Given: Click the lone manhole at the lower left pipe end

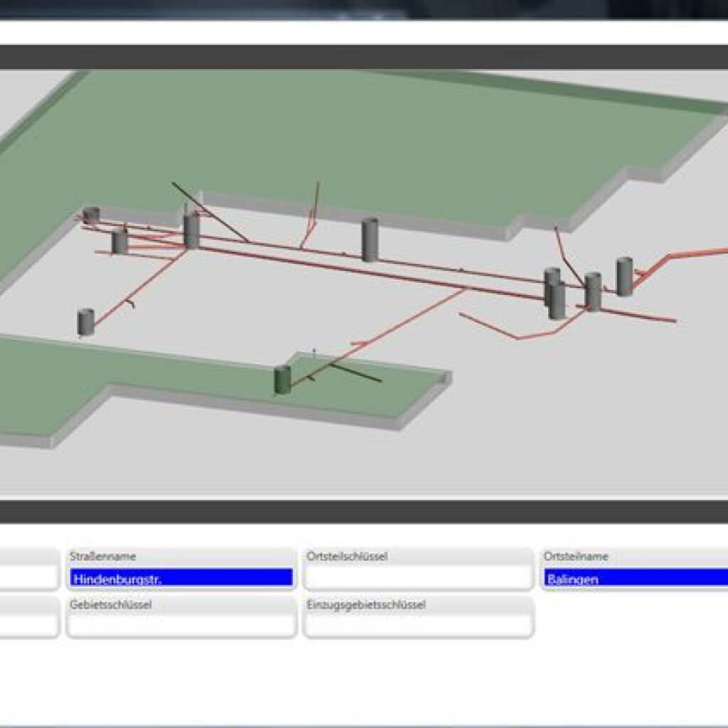Looking at the screenshot, I should click(86, 322).
